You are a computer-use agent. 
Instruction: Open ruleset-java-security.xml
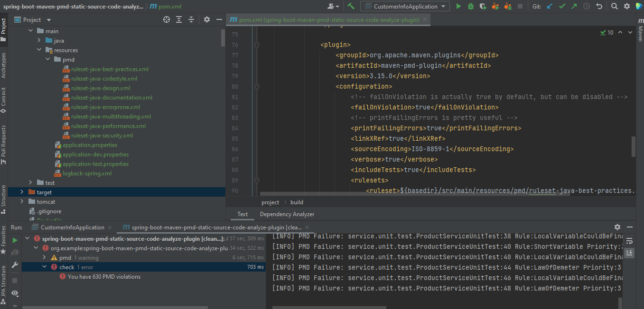click(x=102, y=135)
